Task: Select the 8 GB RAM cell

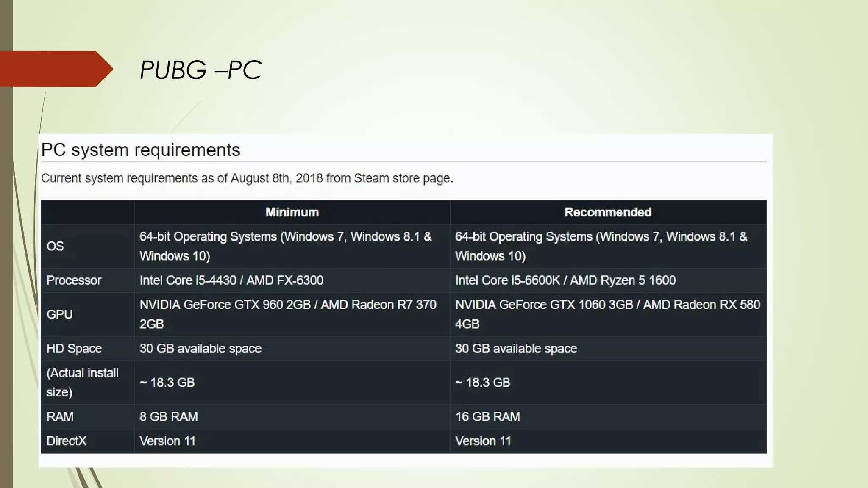Action: [x=169, y=416]
